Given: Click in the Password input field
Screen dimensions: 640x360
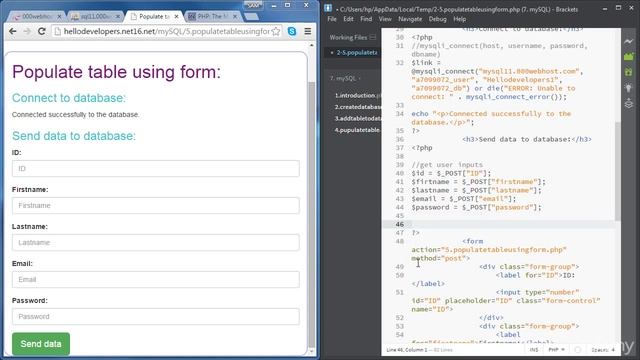Looking at the screenshot, I should point(156,316).
